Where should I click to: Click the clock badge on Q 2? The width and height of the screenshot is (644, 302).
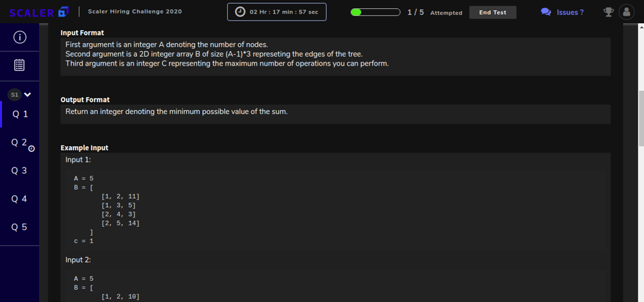point(32,148)
